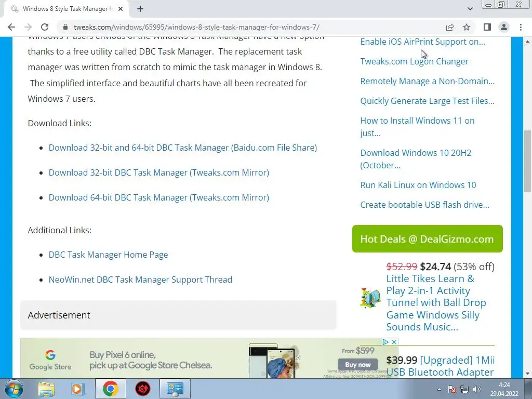
Task: Click scrollbar down arrow
Action: point(527,374)
